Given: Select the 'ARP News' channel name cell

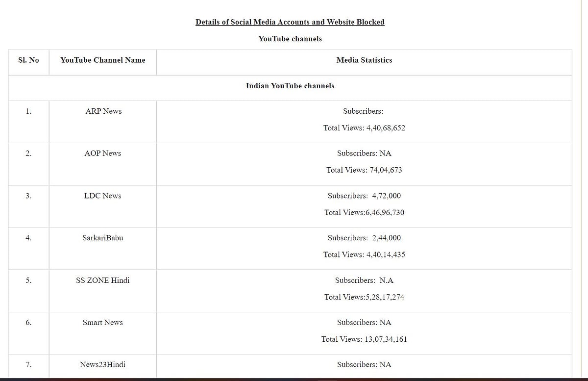Looking at the screenshot, I should [103, 111].
